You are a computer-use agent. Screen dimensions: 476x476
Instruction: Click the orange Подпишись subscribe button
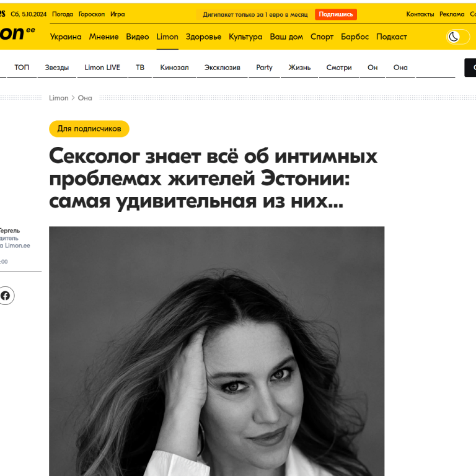point(336,14)
